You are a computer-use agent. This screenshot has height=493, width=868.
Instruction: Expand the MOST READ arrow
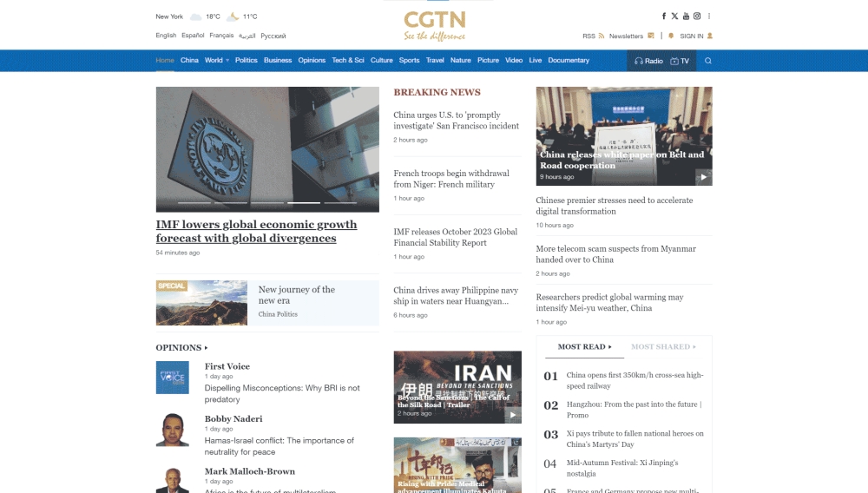coord(610,347)
